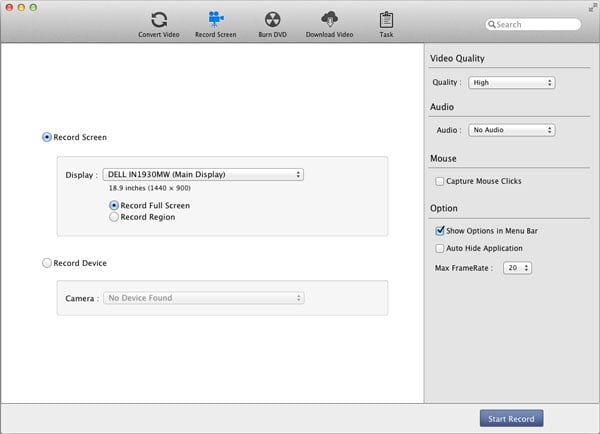Click the Max FrameRate label

click(x=463, y=268)
